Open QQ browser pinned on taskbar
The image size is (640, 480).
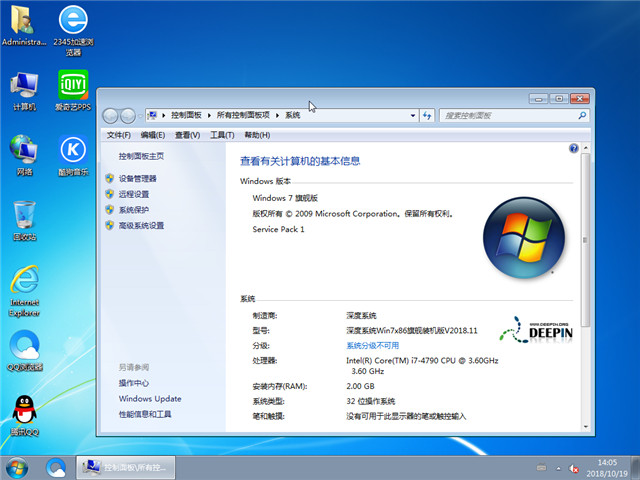pos(56,468)
